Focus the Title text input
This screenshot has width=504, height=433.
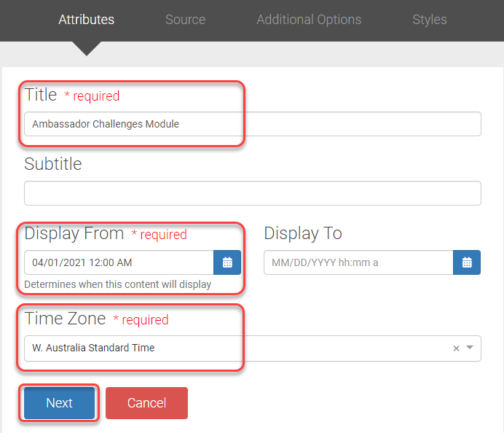tap(252, 124)
